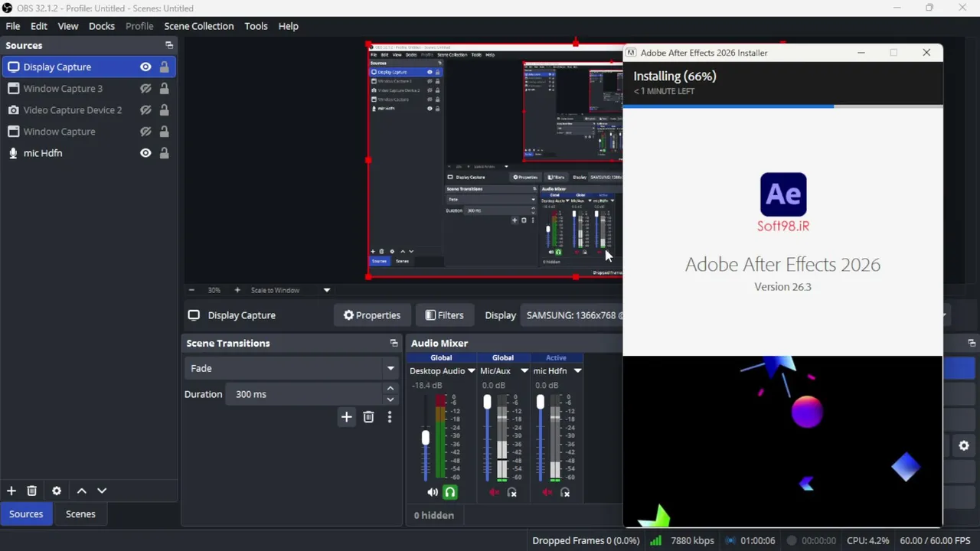The height and width of the screenshot is (551, 980).
Task: Open the Edit menu
Action: pos(39,26)
